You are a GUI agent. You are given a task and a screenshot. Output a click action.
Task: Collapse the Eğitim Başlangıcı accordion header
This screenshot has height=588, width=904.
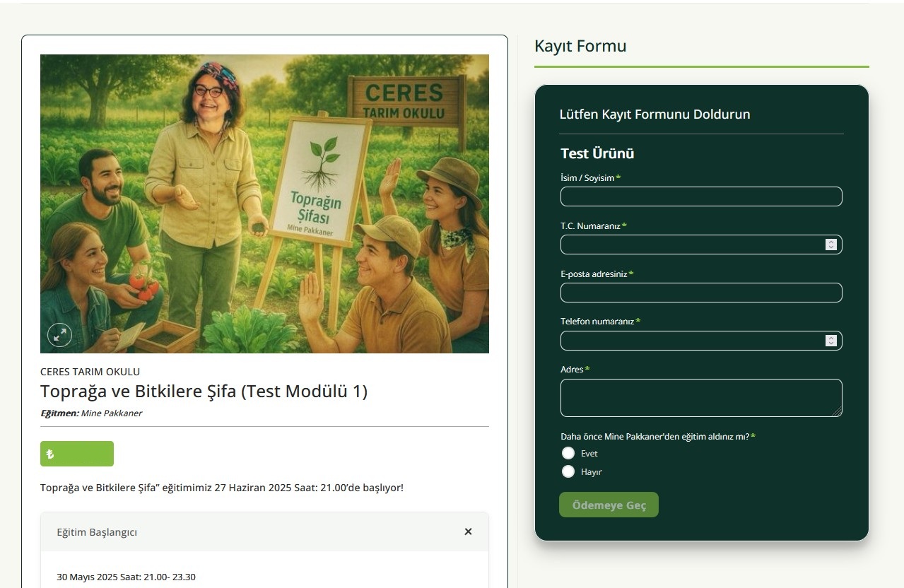point(254,532)
